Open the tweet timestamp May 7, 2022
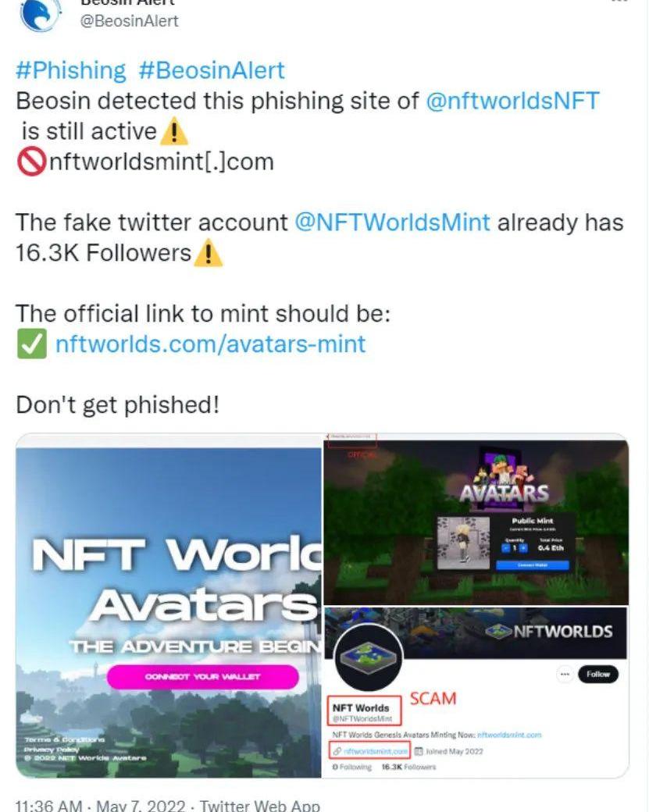 pos(141,805)
